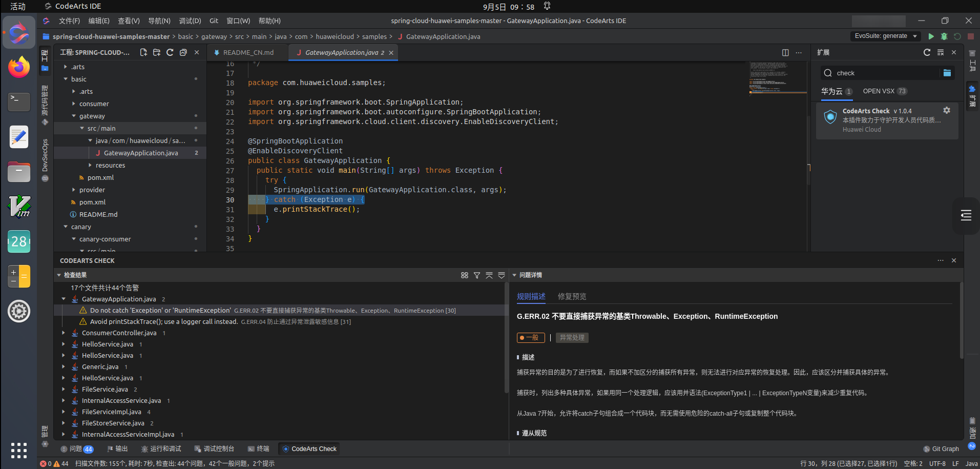Screen dimensions: 980x469
Task: Switch to the 修复预览 tab
Action: click(x=572, y=296)
